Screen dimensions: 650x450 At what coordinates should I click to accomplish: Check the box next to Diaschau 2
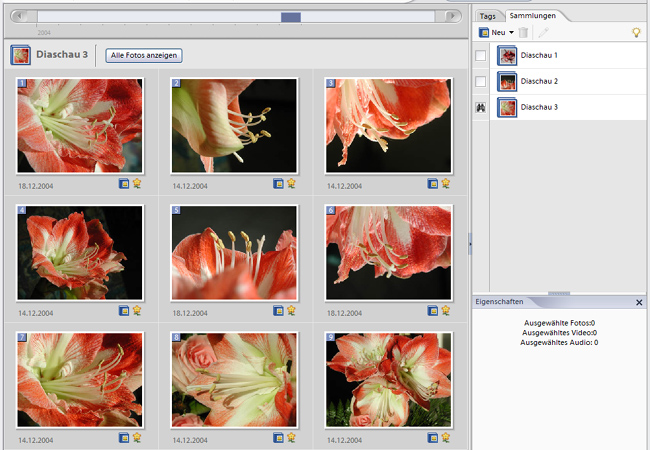tap(481, 81)
